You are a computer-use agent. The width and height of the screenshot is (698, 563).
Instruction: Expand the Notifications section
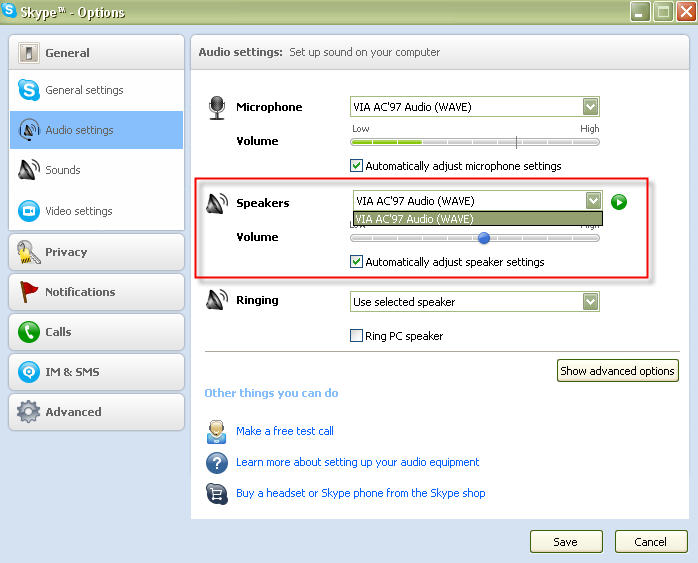(x=96, y=292)
